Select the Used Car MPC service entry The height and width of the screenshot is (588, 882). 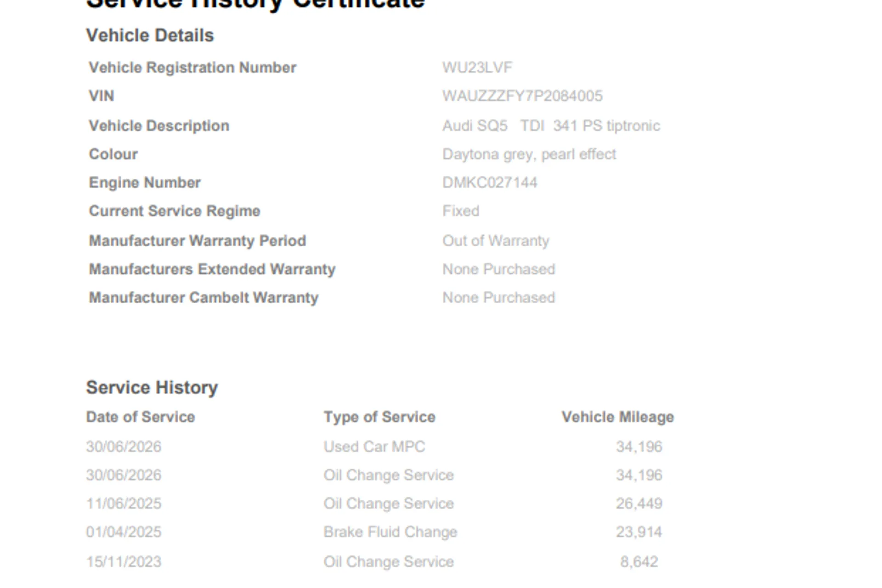(374, 447)
